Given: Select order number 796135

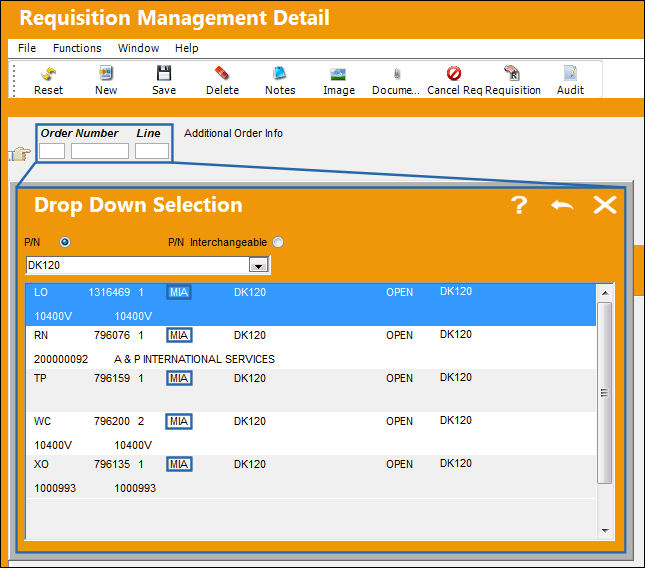Looking at the screenshot, I should 112,464.
